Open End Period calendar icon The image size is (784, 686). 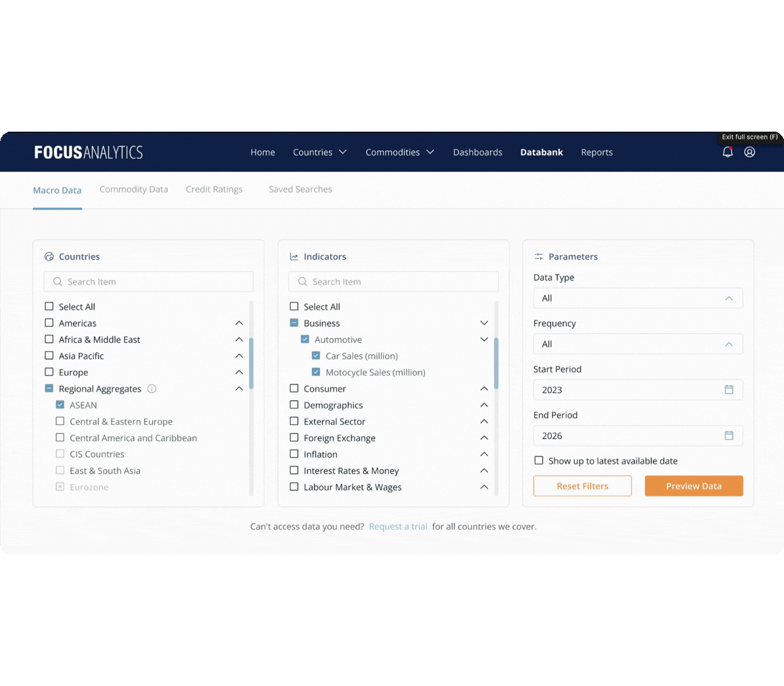click(729, 435)
